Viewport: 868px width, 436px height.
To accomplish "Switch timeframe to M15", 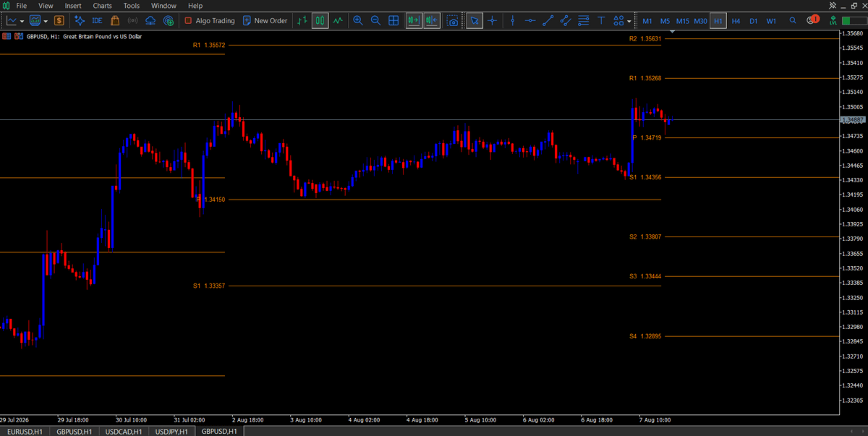I will tap(683, 21).
